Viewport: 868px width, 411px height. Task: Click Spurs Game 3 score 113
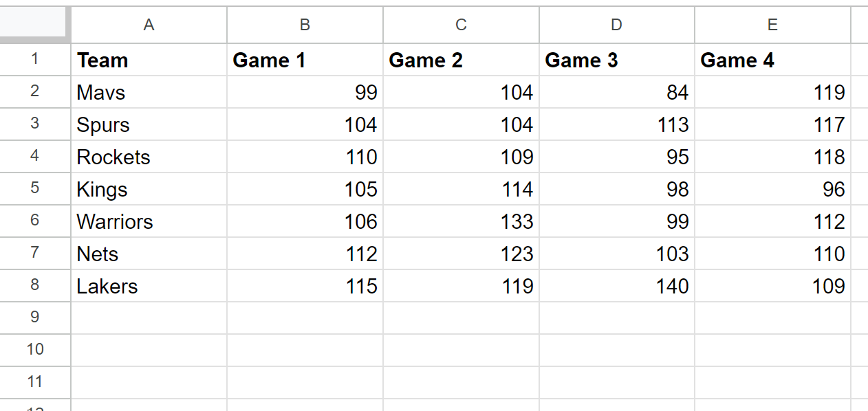coord(617,124)
